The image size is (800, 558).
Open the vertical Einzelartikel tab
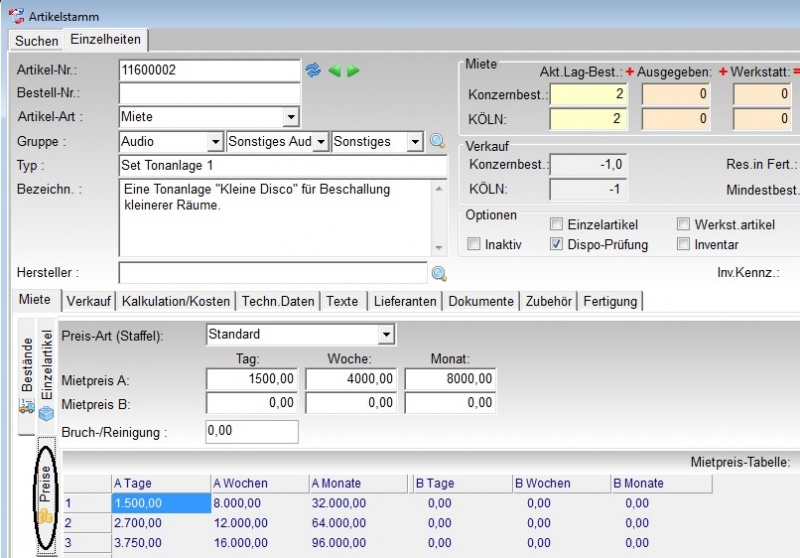[x=46, y=376]
